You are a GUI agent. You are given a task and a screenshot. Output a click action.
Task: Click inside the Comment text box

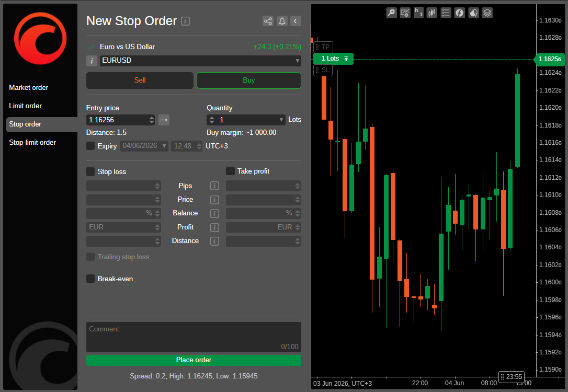(194, 337)
